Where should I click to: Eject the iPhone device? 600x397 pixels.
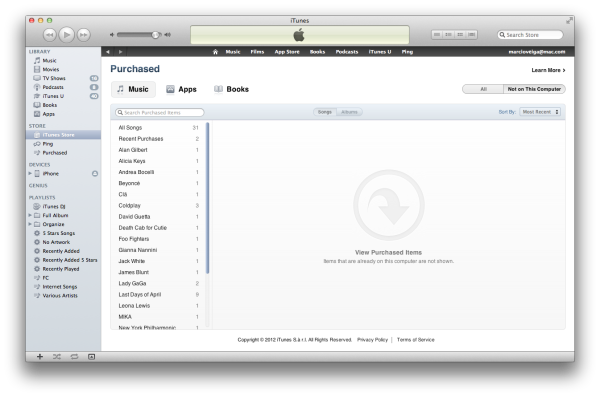(x=95, y=173)
